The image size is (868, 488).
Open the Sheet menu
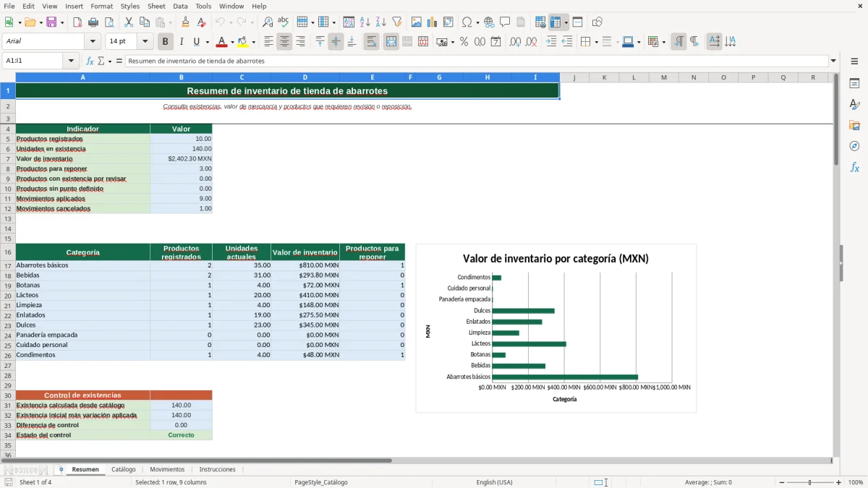point(156,6)
